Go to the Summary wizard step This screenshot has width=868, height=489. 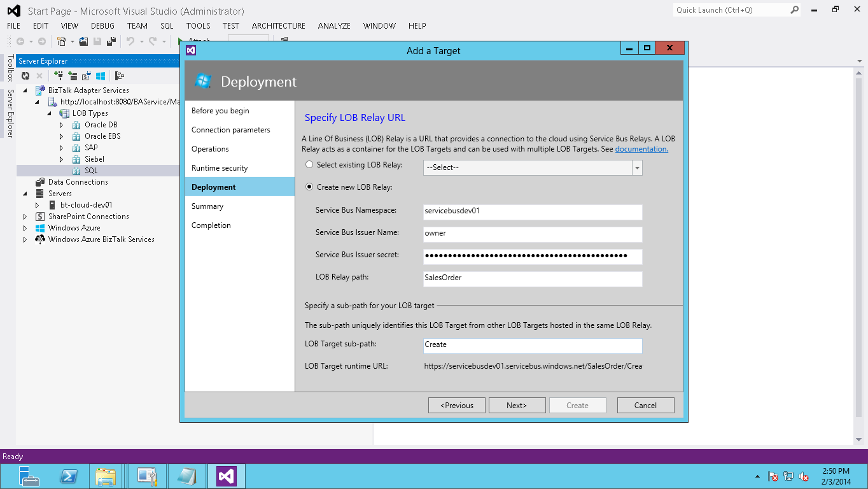pyautogui.click(x=240, y=206)
